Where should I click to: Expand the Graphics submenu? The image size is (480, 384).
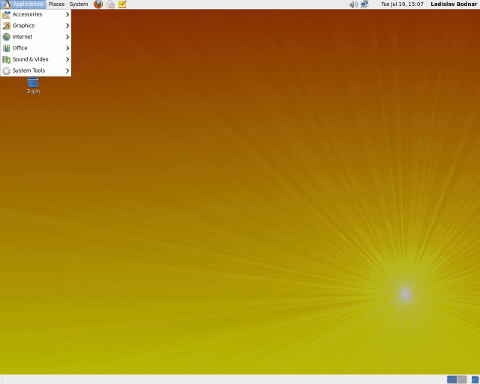[x=36, y=26]
